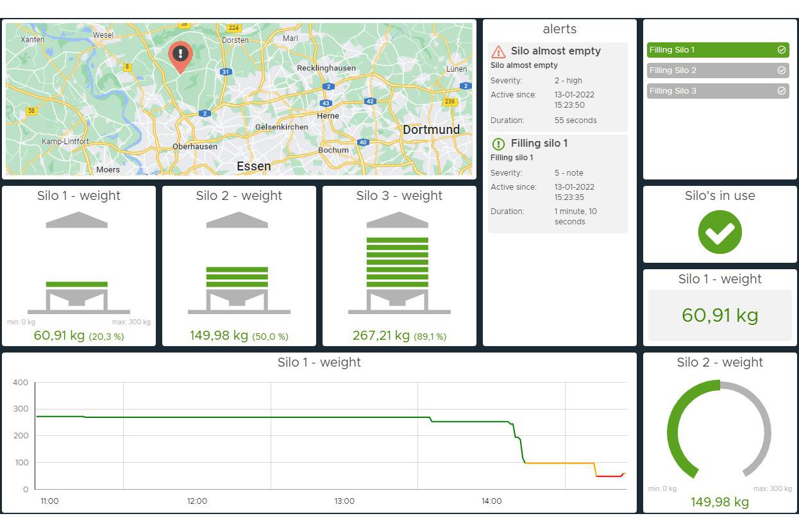The height and width of the screenshot is (532, 799).
Task: Click the Essen label on the map
Action: click(253, 167)
